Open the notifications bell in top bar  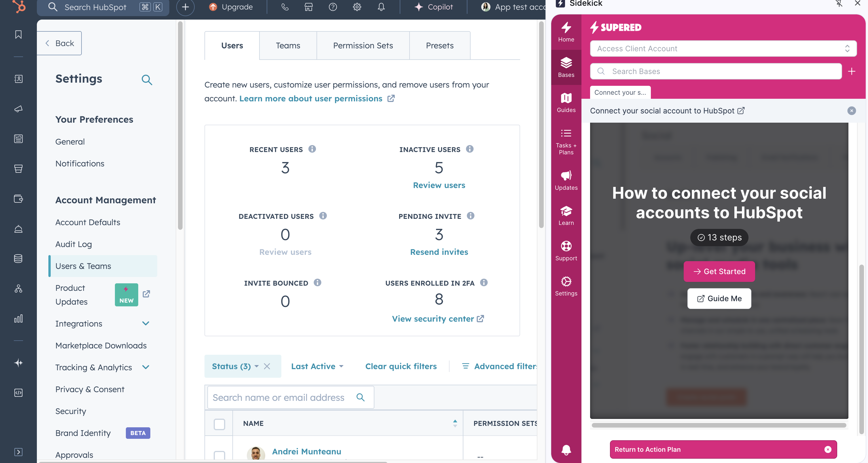[381, 7]
